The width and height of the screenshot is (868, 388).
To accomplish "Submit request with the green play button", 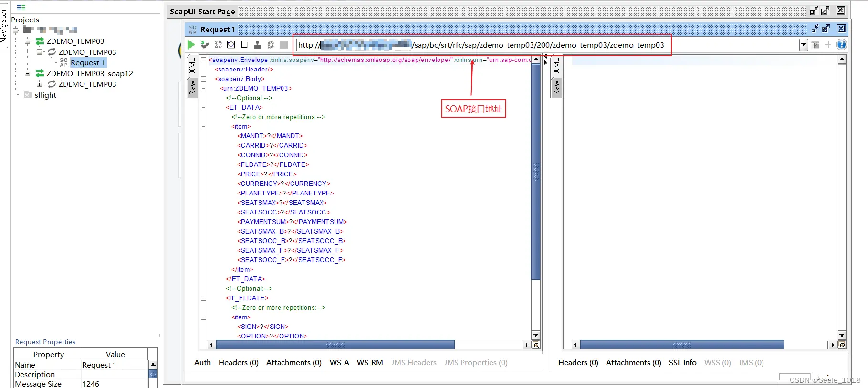I will pyautogui.click(x=191, y=45).
